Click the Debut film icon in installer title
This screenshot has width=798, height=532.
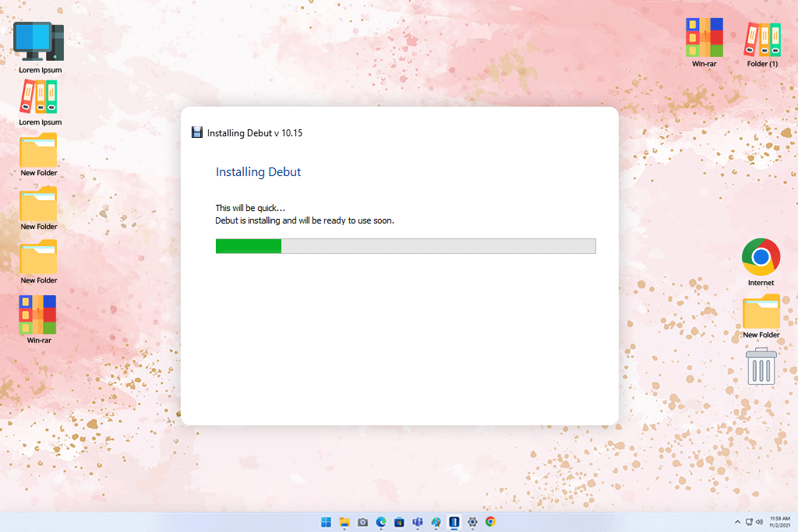coord(197,132)
